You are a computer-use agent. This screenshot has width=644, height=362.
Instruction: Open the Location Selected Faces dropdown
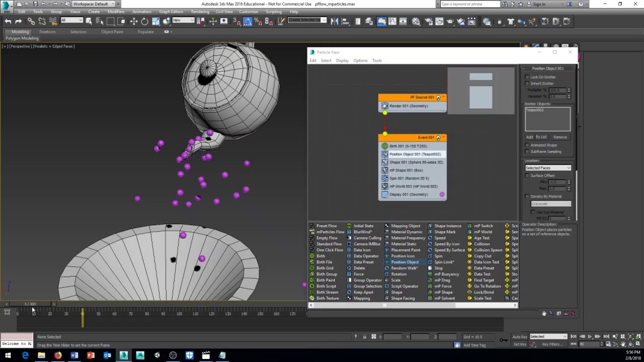(548, 168)
